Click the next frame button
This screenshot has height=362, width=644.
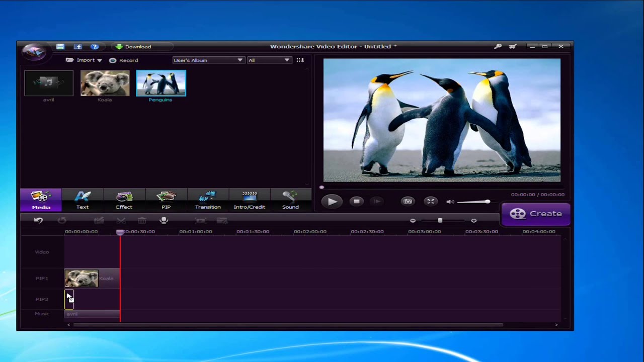[x=376, y=202]
